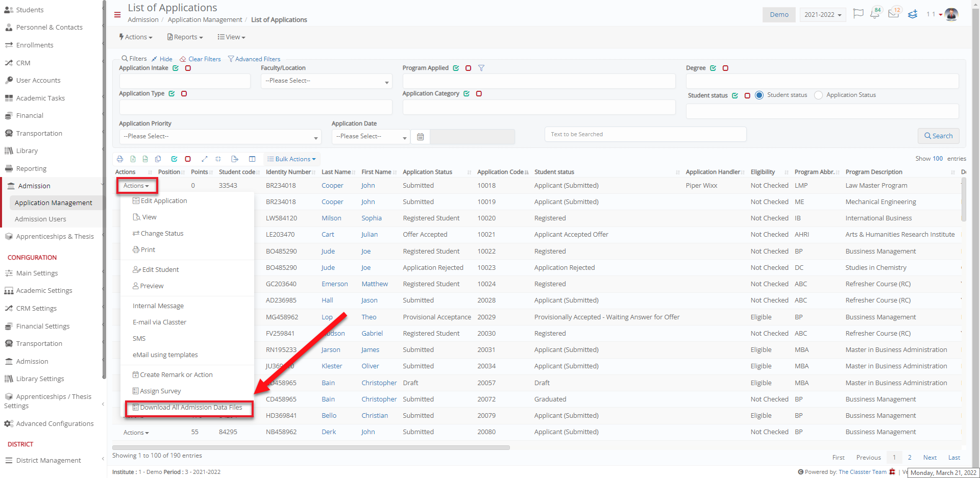Clear Application Category red square icon
The image size is (980, 478).
(479, 93)
